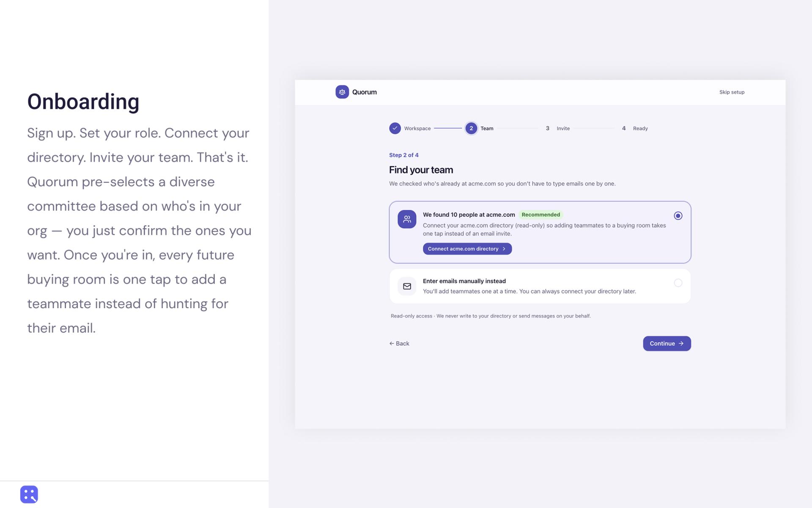Click the envelope icon for manual emails
The height and width of the screenshot is (508, 812).
[x=407, y=287]
